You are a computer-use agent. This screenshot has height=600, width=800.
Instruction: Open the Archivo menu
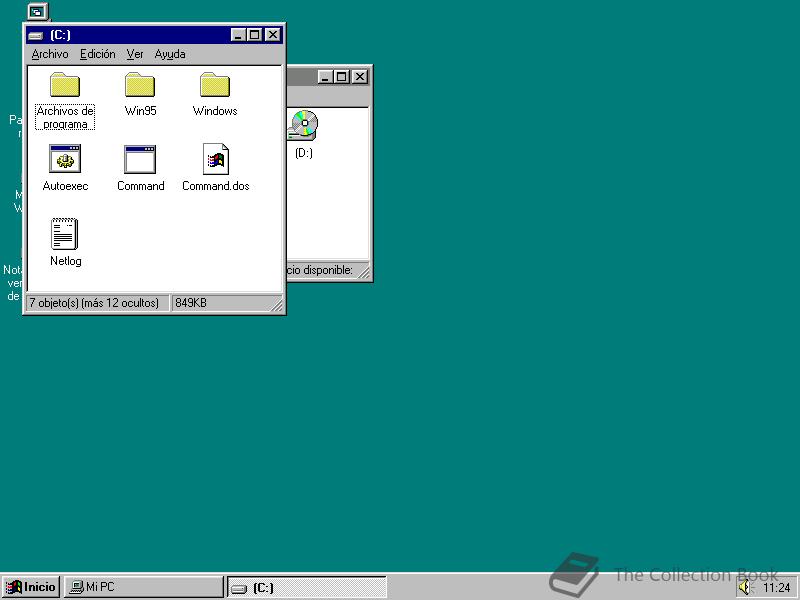pyautogui.click(x=50, y=54)
